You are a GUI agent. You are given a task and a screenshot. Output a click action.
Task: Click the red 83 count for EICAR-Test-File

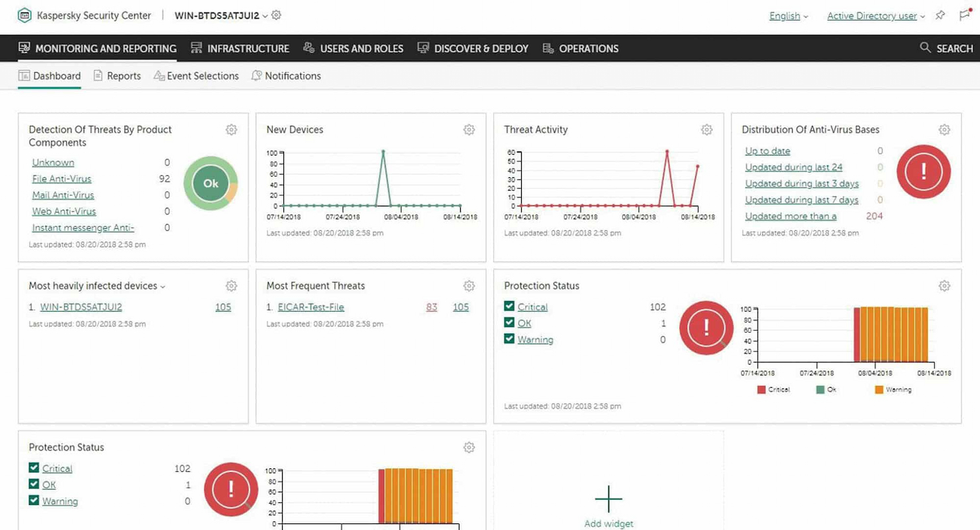(431, 307)
